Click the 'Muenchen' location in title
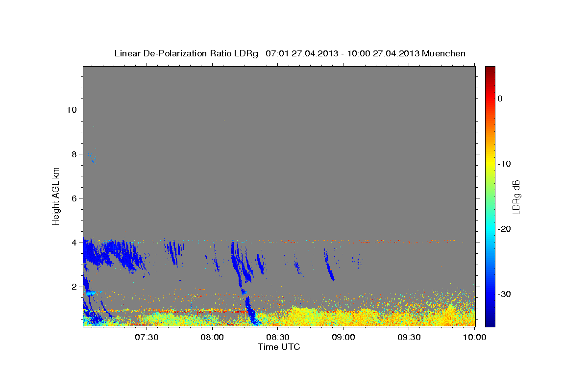Image resolution: width=588 pixels, height=392 pixels. (444, 53)
